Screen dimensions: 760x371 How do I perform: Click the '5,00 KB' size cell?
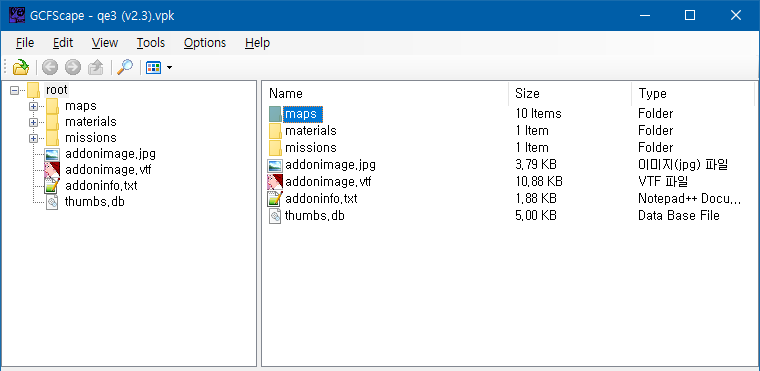pos(536,215)
